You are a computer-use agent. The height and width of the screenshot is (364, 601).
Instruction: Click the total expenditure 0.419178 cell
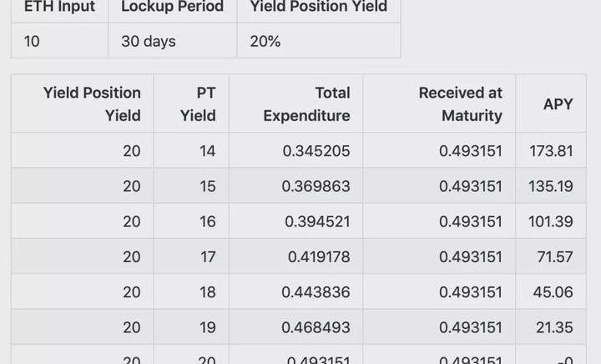319,256
